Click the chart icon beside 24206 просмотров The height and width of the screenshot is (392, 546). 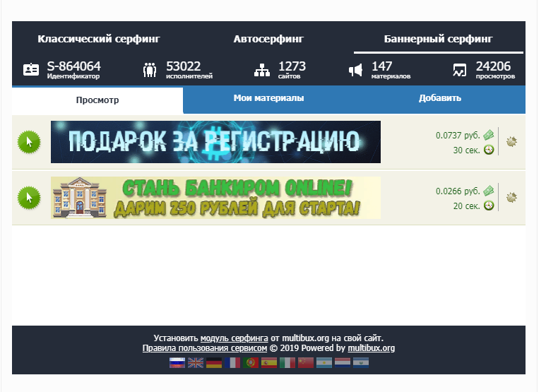[459, 70]
